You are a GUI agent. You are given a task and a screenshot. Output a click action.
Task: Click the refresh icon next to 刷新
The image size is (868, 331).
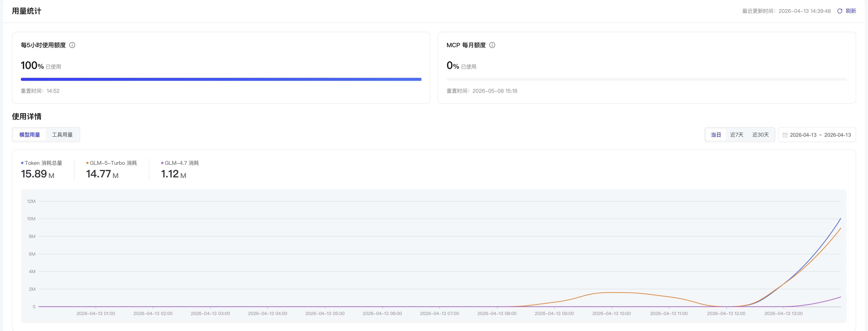click(x=840, y=11)
